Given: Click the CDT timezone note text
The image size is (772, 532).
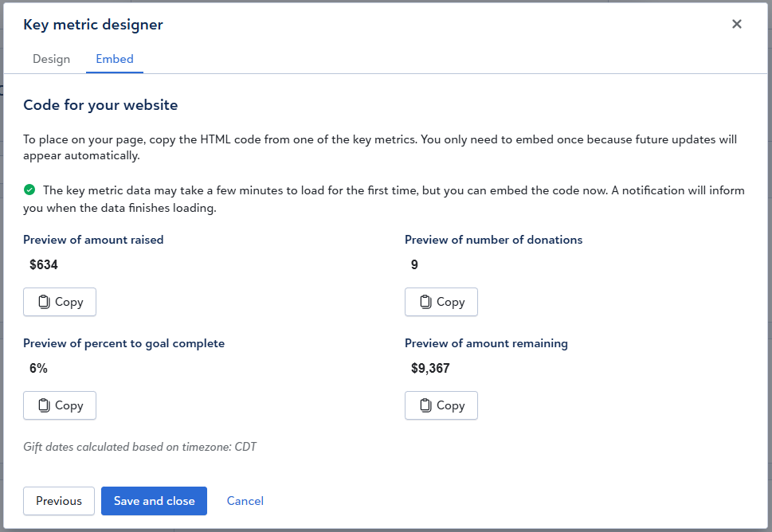Looking at the screenshot, I should (x=140, y=447).
